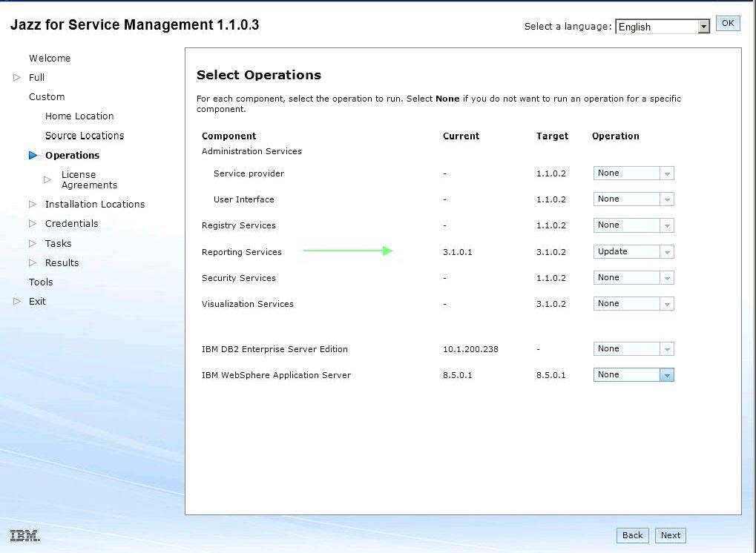Open the Registry Services operation dropdown
The image size is (756, 553).
634,225
